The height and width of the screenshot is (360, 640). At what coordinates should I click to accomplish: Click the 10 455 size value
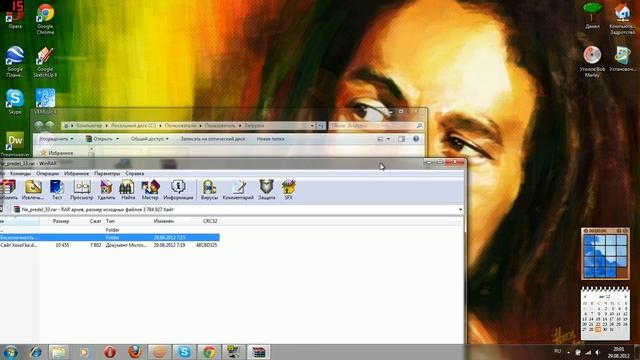pos(62,245)
